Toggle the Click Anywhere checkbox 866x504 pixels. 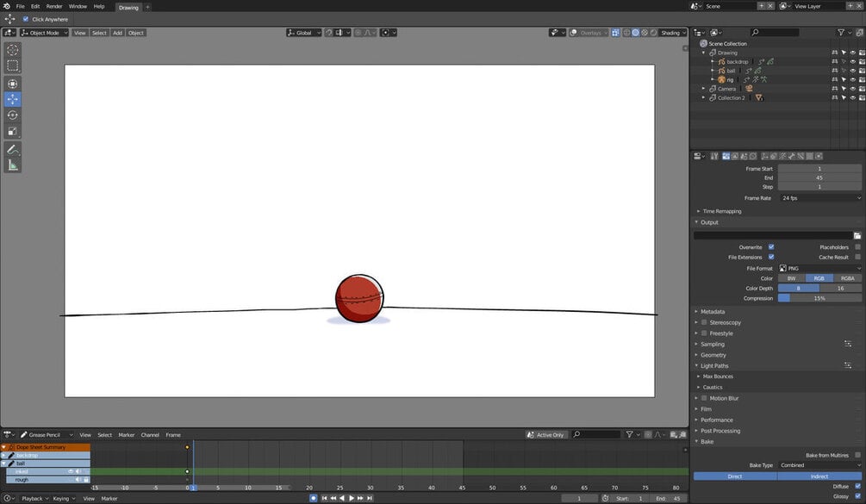[25, 19]
